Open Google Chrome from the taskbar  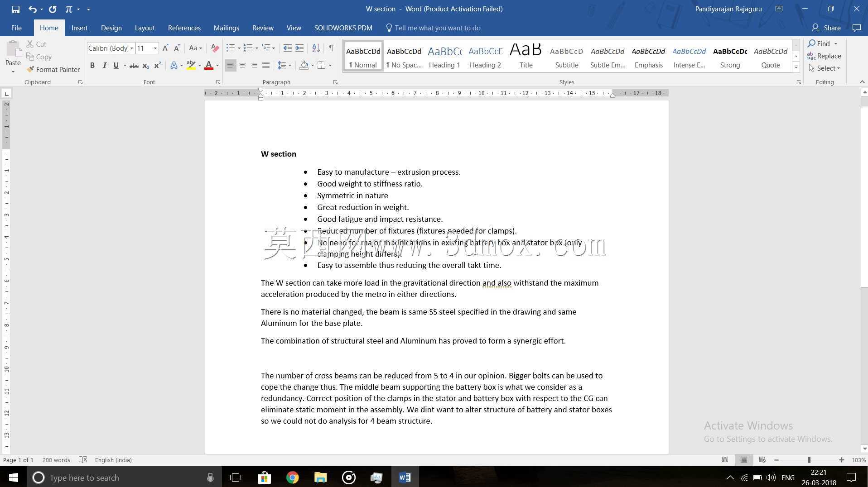pos(293,477)
